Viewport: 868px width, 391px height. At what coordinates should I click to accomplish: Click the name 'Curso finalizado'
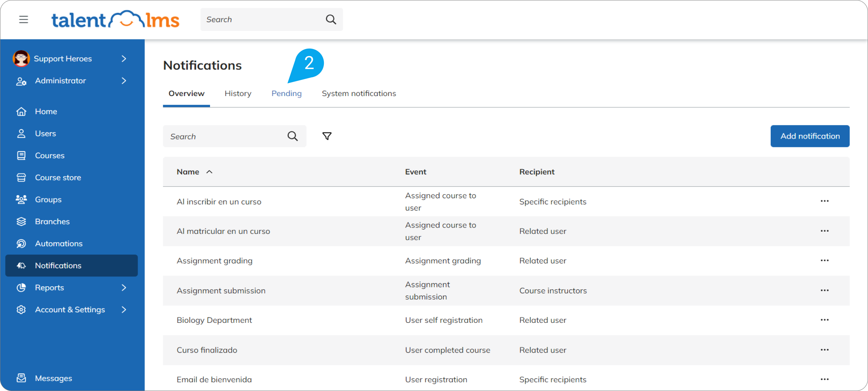207,350
